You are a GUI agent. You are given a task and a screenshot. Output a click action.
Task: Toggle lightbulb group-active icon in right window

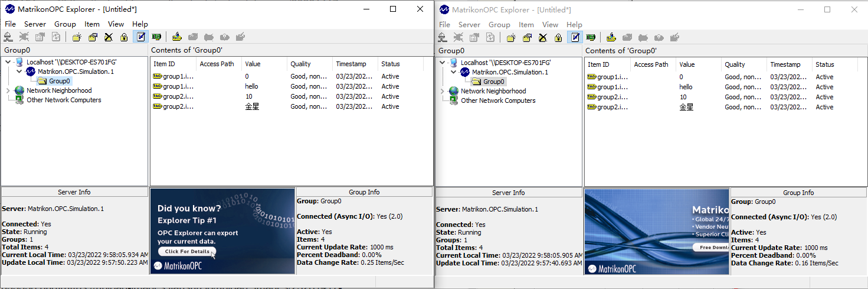[x=558, y=37]
